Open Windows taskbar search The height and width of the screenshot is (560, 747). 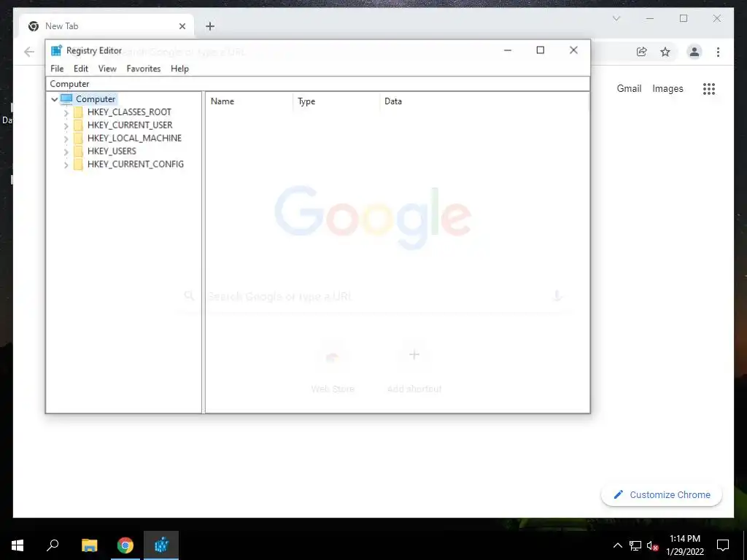click(53, 545)
